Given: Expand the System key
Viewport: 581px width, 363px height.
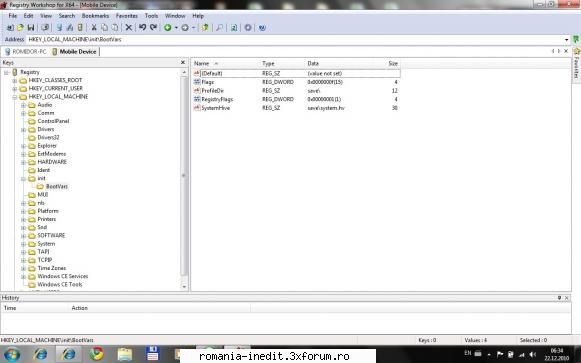Looking at the screenshot, I should pos(23,244).
